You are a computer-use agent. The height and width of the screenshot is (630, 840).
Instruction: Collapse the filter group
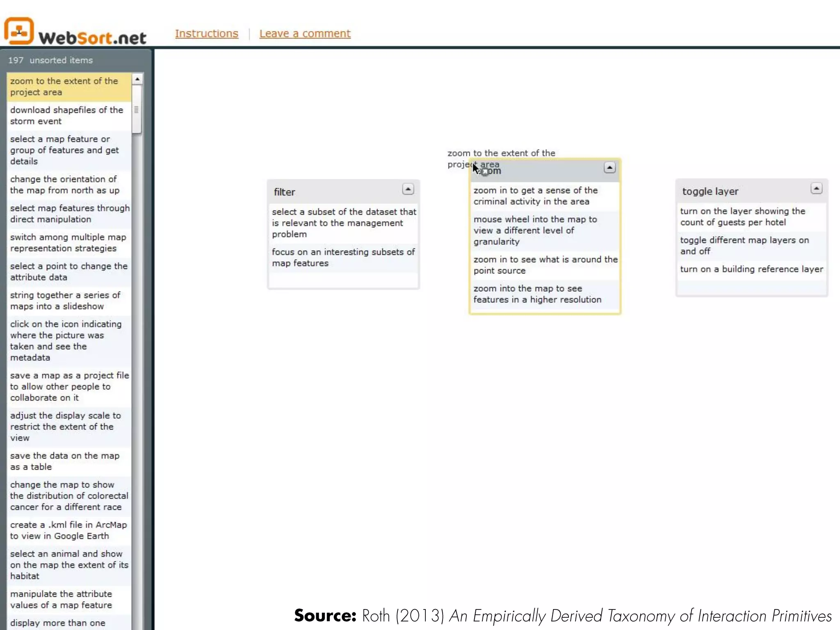(x=408, y=189)
